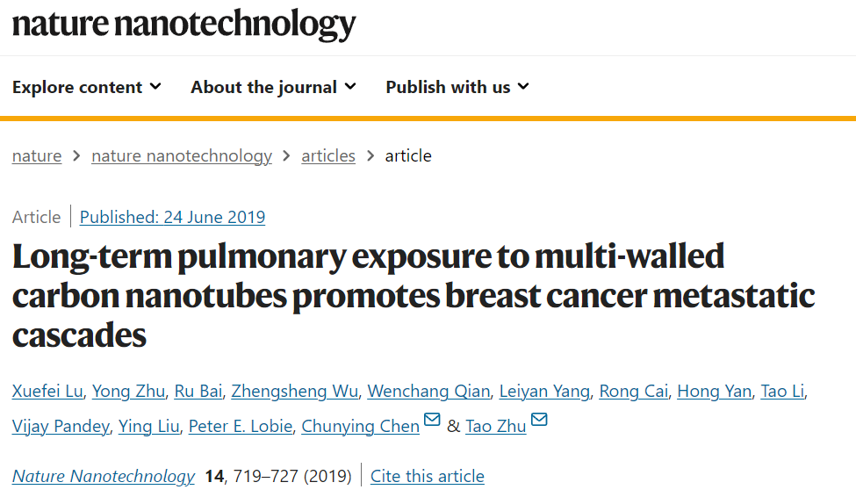
Task: Open the About the journal menu
Action: tap(274, 87)
